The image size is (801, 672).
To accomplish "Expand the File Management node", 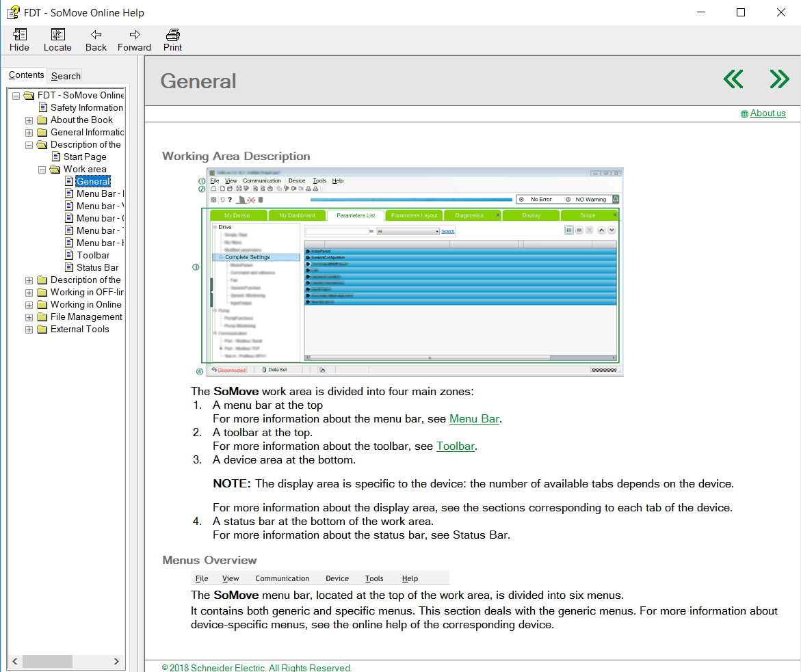I will [29, 318].
